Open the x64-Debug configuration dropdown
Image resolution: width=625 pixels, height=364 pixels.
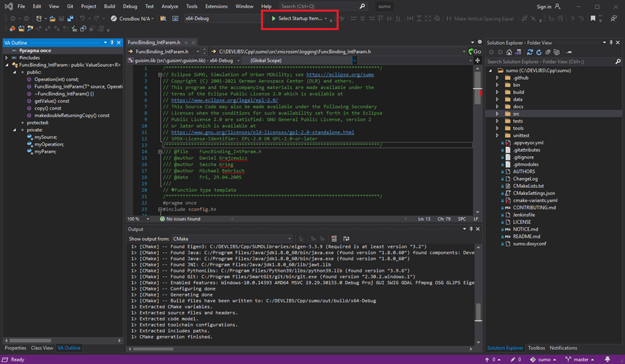coord(220,19)
